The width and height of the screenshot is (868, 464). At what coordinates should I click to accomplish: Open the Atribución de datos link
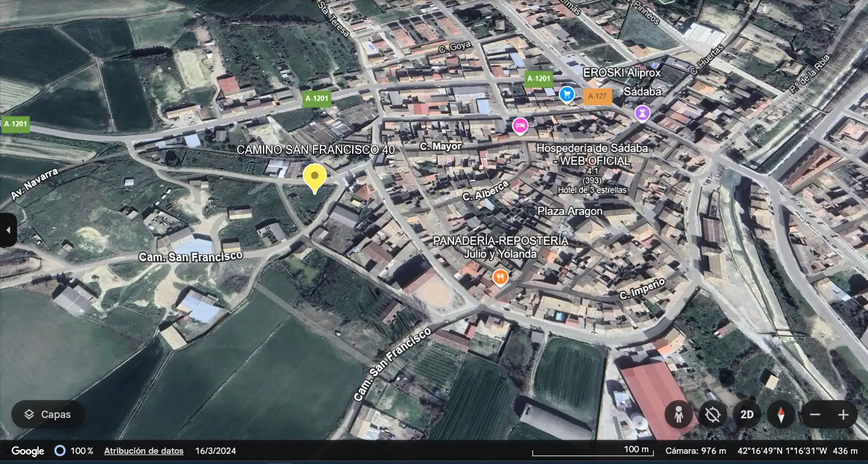tap(144, 451)
